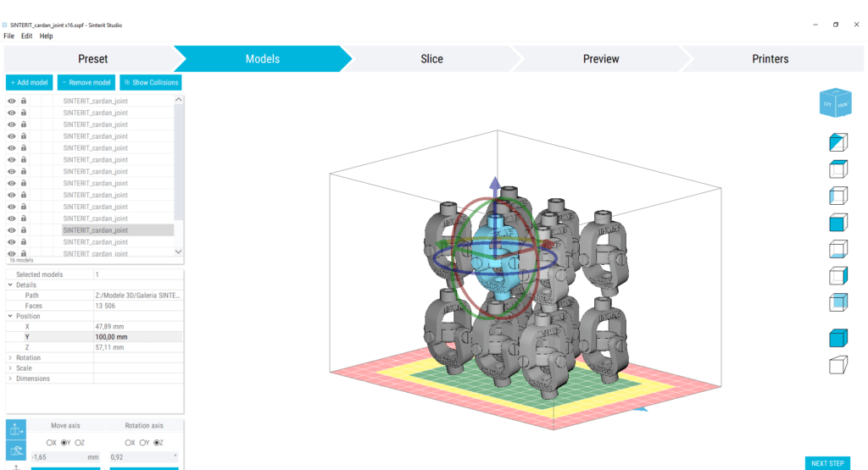Click the Show Collisions button
The width and height of the screenshot is (868, 470).
tap(150, 82)
